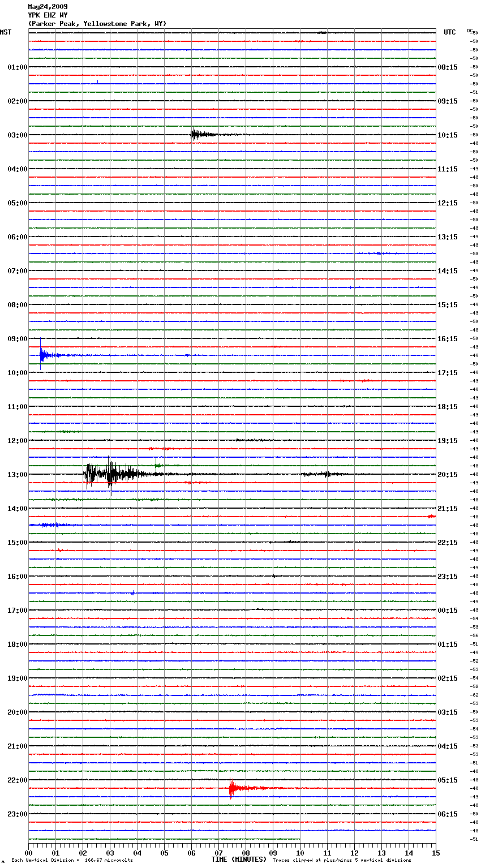Click the 09 minute tick label

273,853
